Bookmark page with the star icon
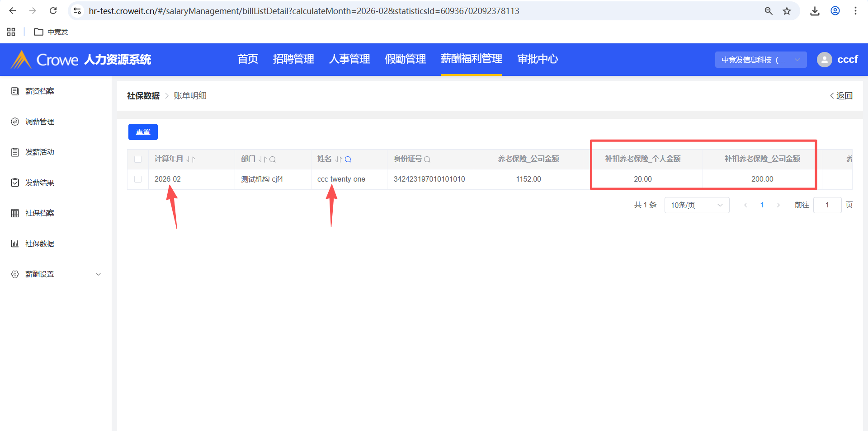 point(787,11)
